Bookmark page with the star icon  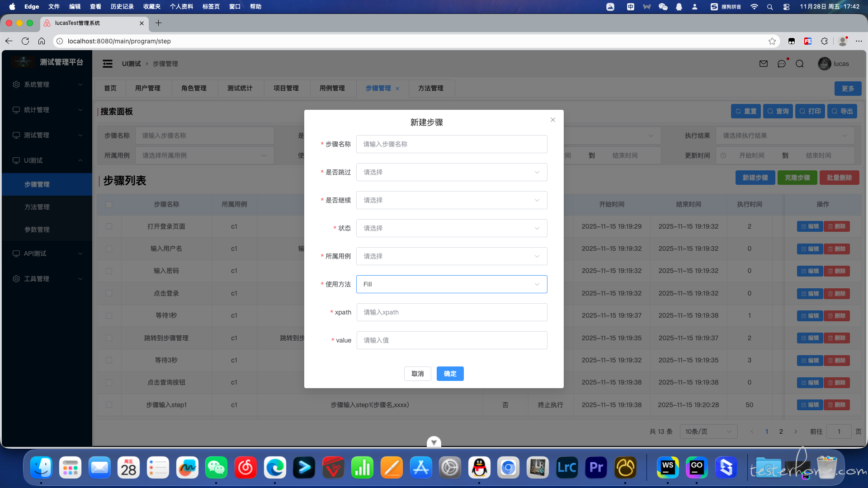pyautogui.click(x=772, y=41)
